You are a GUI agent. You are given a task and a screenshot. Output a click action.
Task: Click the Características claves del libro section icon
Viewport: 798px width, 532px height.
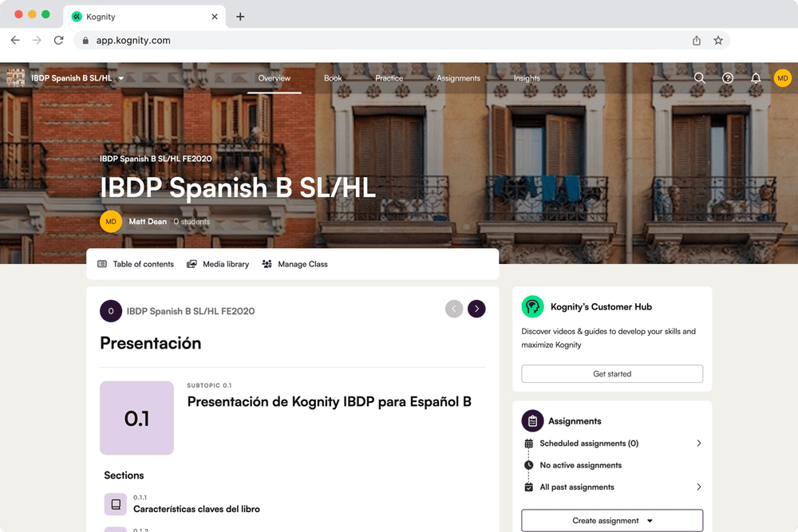pyautogui.click(x=115, y=504)
